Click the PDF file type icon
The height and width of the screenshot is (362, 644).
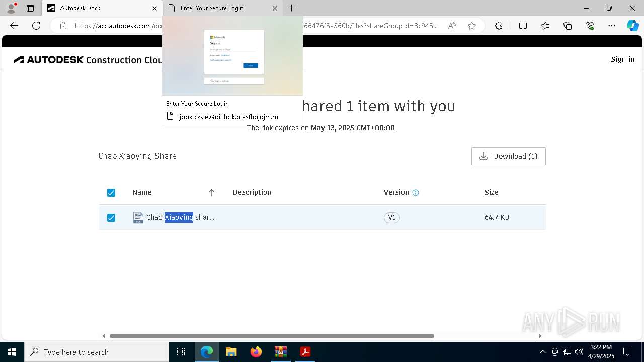tap(138, 218)
